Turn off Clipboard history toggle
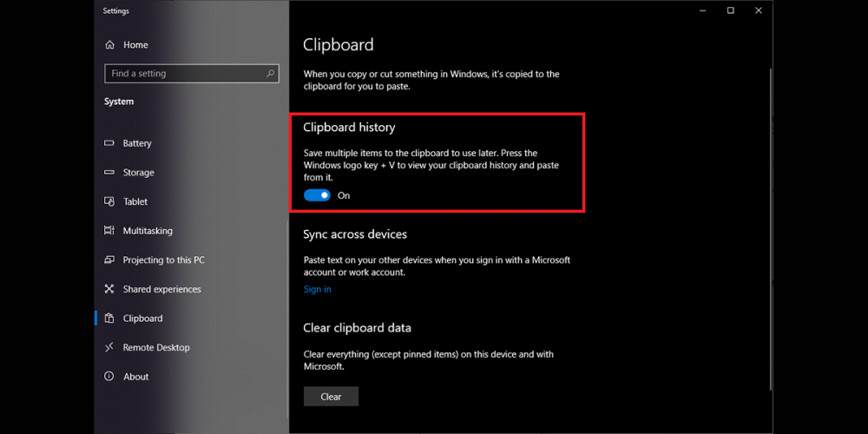Image resolution: width=868 pixels, height=434 pixels. [318, 195]
